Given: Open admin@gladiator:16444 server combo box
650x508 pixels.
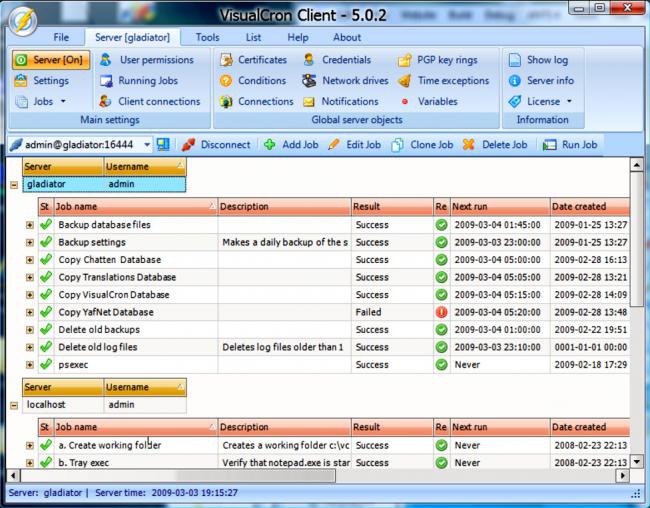Looking at the screenshot, I should pyautogui.click(x=80, y=145).
